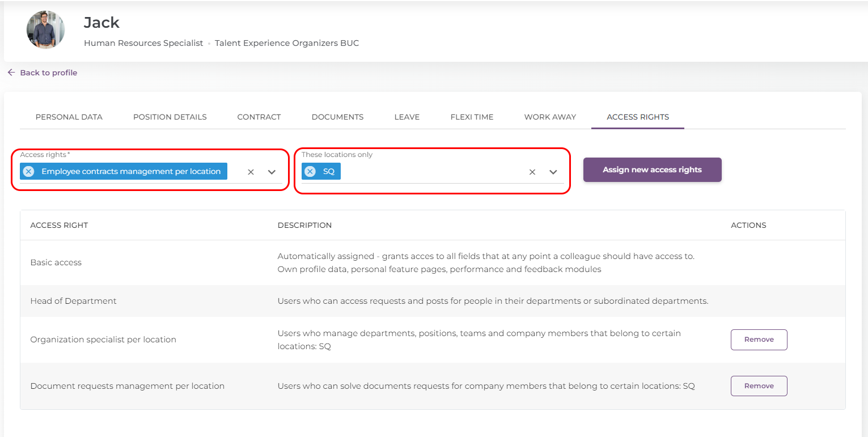868x437 pixels.
Task: Click Organization specialist per location label
Action: tap(103, 340)
